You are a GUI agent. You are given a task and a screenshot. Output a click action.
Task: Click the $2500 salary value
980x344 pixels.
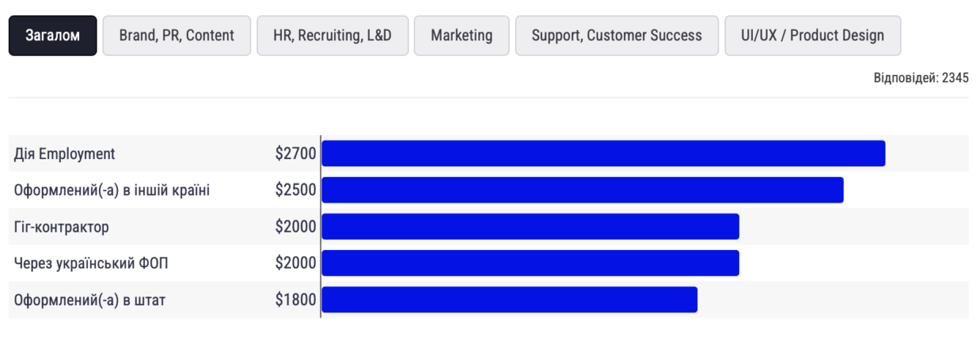[296, 191]
